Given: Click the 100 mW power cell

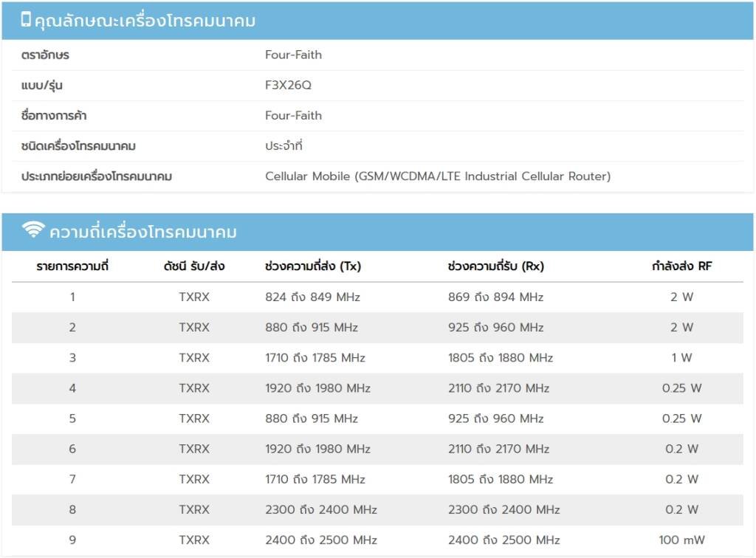Looking at the screenshot, I should point(681,540).
